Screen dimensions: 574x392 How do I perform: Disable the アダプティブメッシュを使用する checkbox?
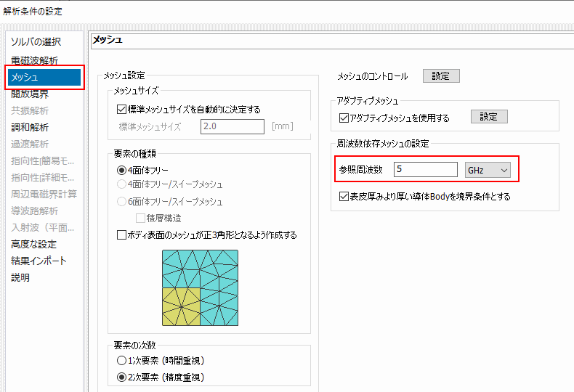click(x=344, y=118)
